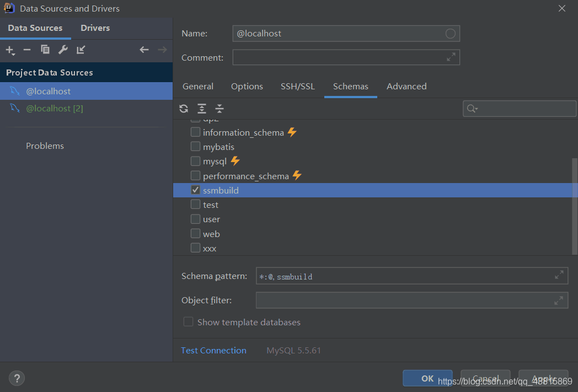Refresh the schemas list
This screenshot has width=578, height=392.
click(184, 109)
